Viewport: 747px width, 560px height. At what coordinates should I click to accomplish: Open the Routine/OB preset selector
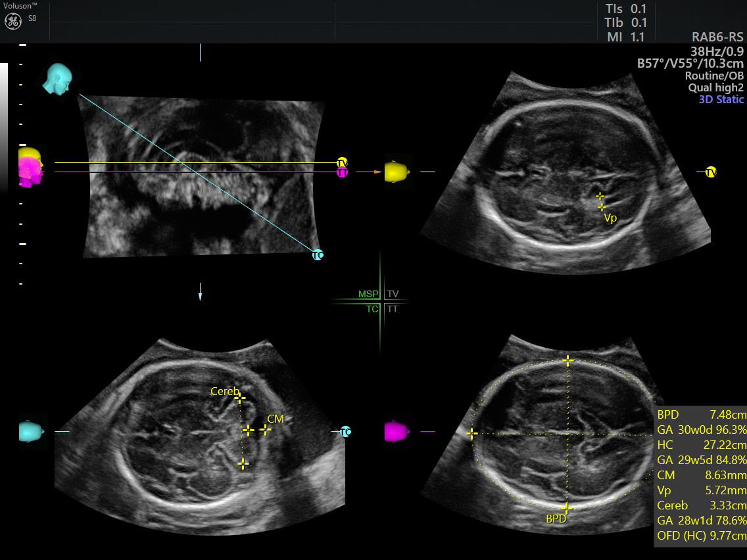716,75
